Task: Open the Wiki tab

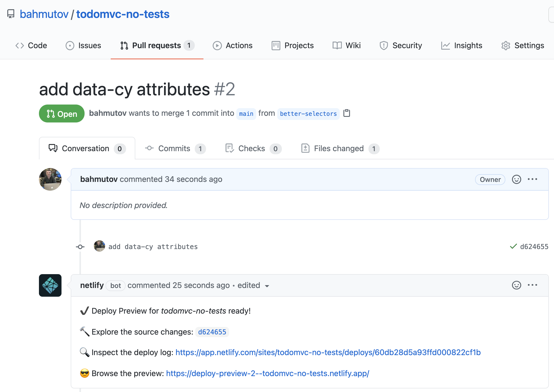Action: tap(347, 46)
